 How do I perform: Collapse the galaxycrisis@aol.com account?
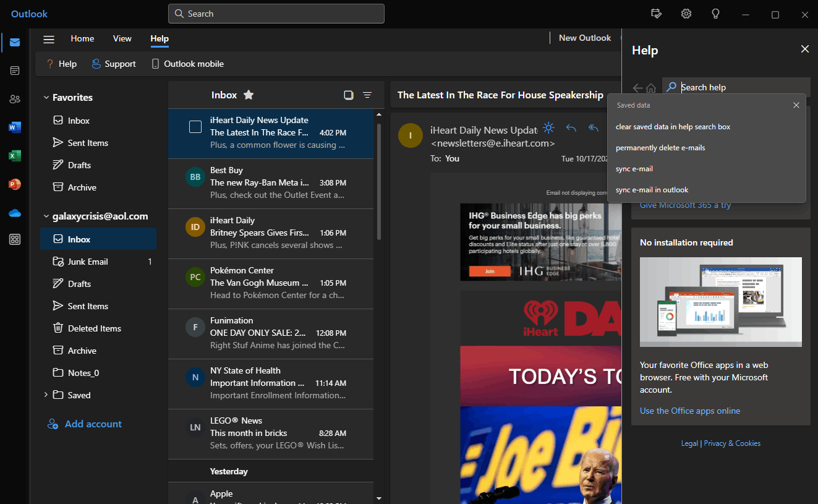tap(46, 216)
